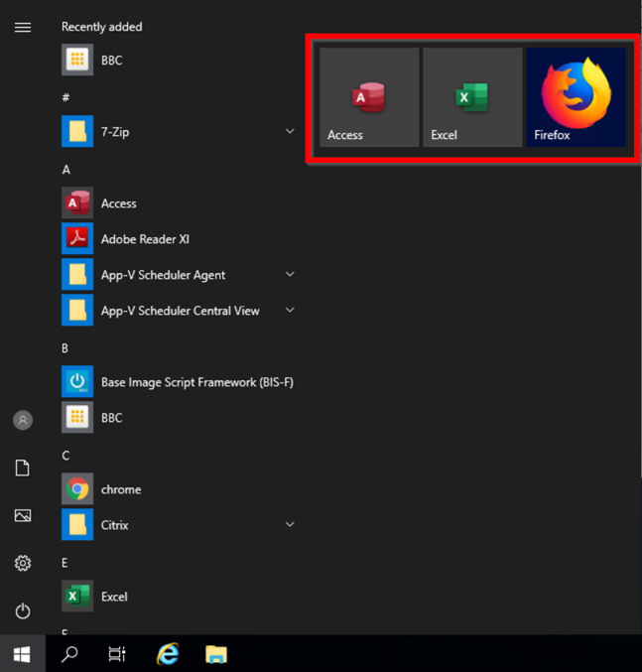This screenshot has width=642, height=672.
Task: Click the 'chrome' text label
Action: [121, 489]
